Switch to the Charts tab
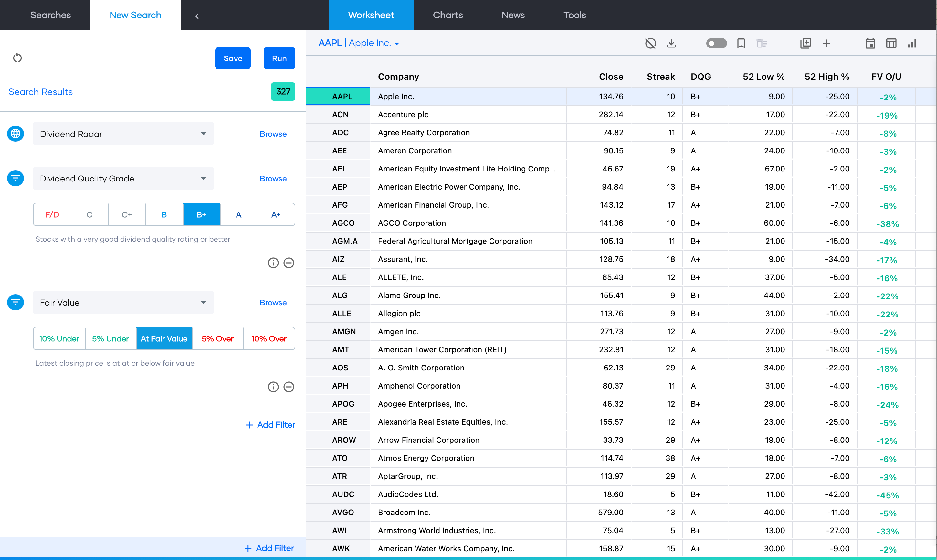This screenshot has width=937, height=560. [x=448, y=15]
